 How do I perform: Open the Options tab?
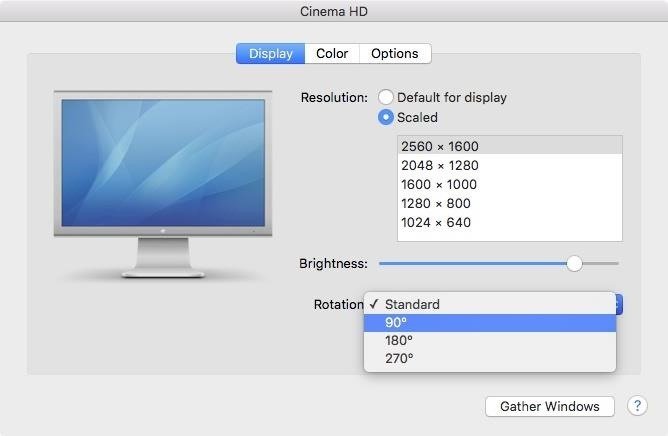coord(395,54)
